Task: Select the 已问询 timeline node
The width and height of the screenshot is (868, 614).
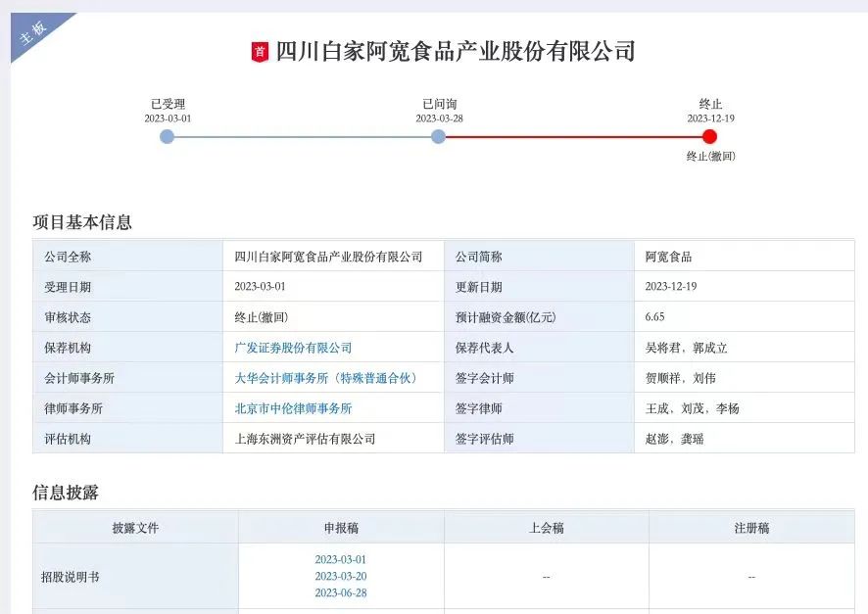Action: (438, 137)
